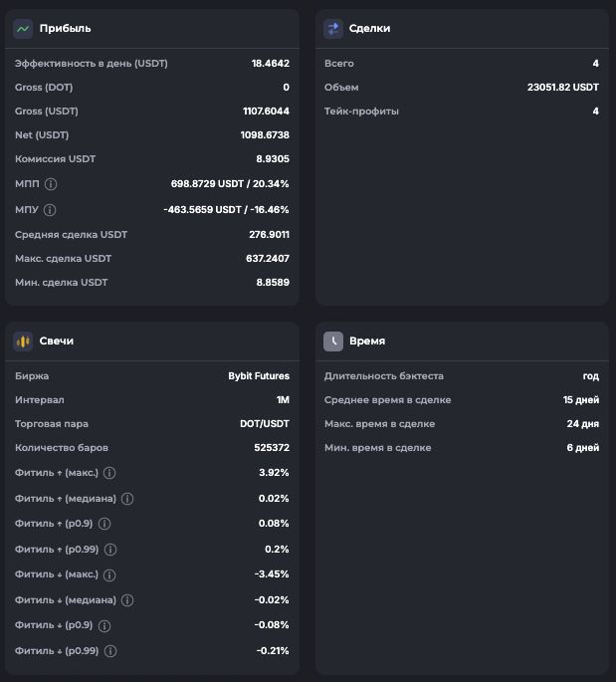Click info icon for Фитиль ↑ (макс.)
The image size is (616, 682).
click(109, 473)
